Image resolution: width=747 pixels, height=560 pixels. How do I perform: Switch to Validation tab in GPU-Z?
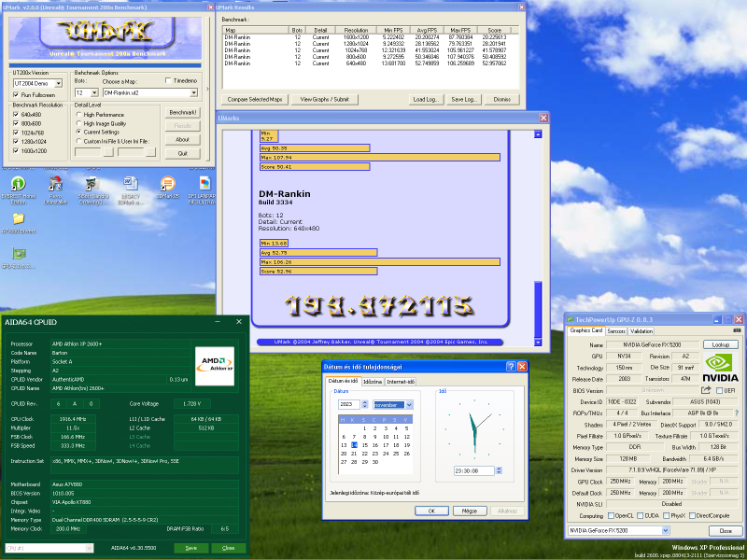641,331
